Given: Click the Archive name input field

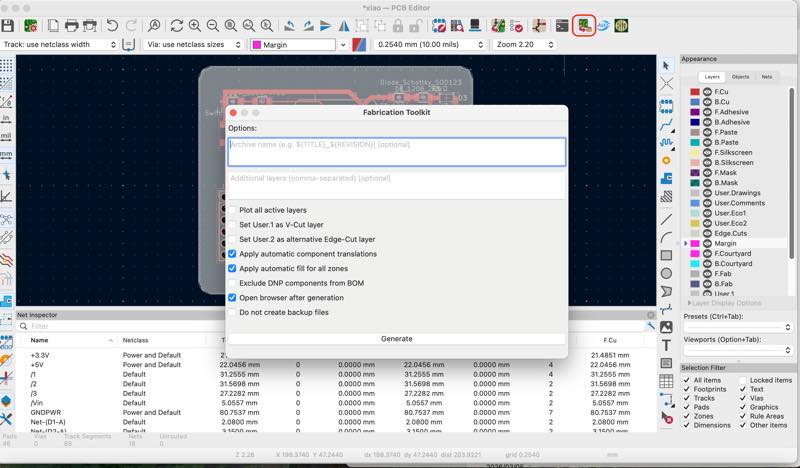Looking at the screenshot, I should [x=397, y=152].
